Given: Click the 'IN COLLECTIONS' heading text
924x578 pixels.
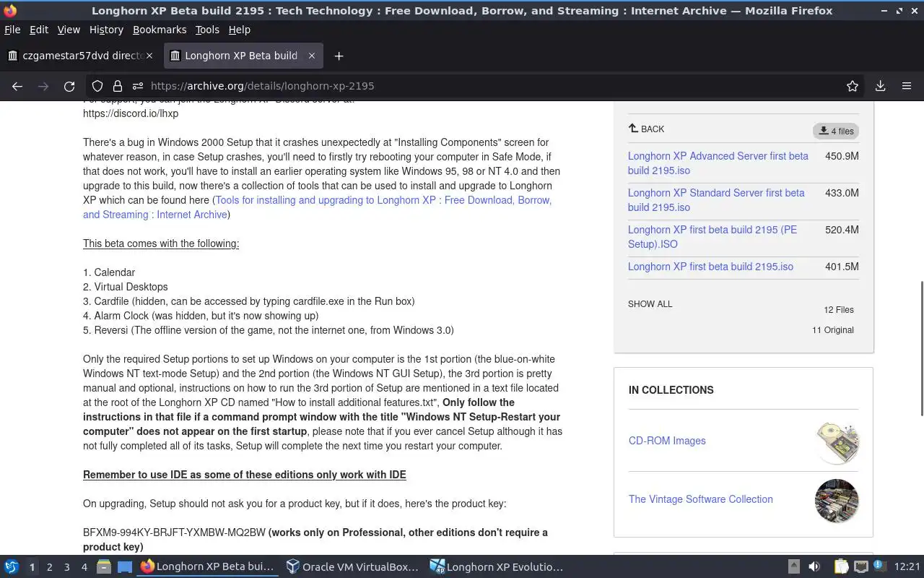Looking at the screenshot, I should (671, 390).
